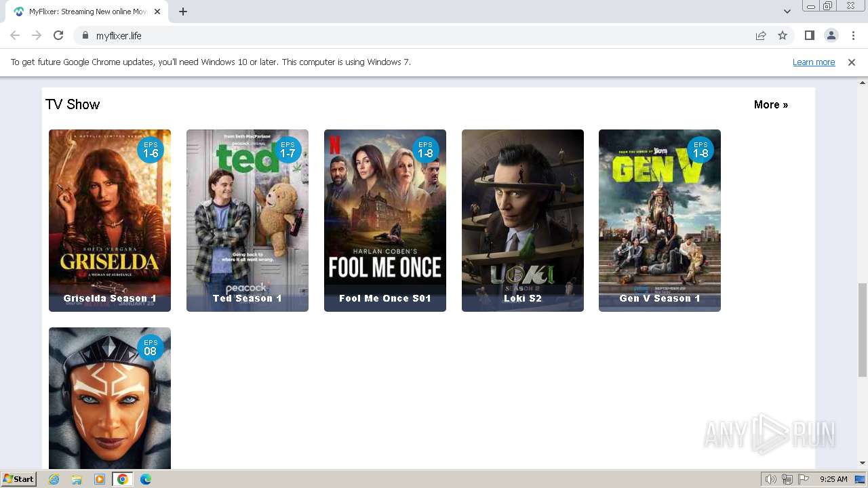Close the MyFlixer browser tab
The width and height of the screenshot is (868, 488).
tap(157, 12)
